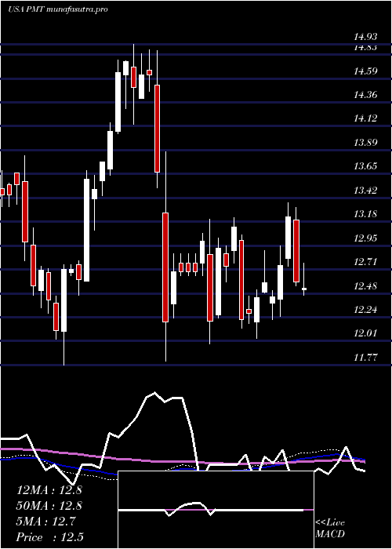The width and height of the screenshot is (392, 549).
Task: Click inside the MACD histogram panel
Action: 216,510
